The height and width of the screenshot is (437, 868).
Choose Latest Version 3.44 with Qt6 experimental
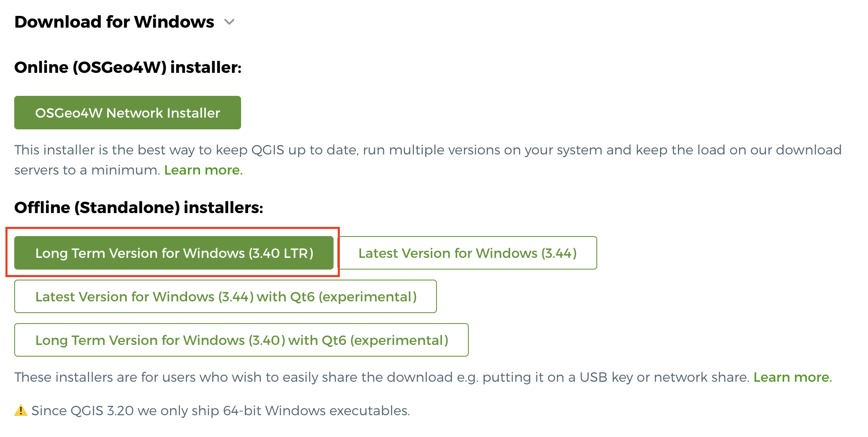click(226, 297)
